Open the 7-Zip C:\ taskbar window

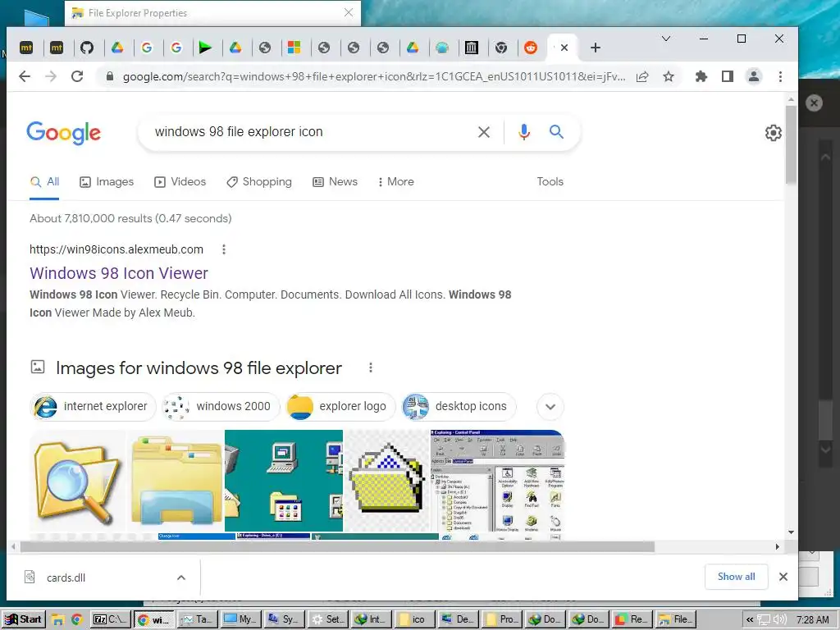tap(110, 619)
